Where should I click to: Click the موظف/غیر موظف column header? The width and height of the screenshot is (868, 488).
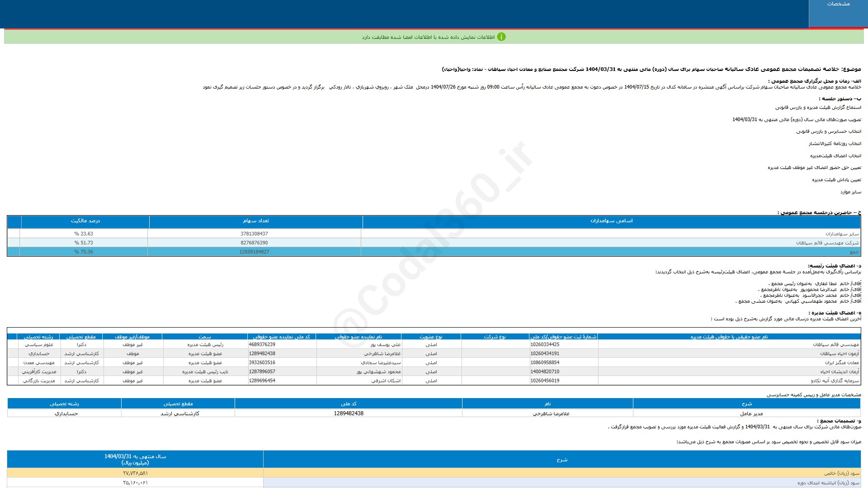pyautogui.click(x=132, y=337)
